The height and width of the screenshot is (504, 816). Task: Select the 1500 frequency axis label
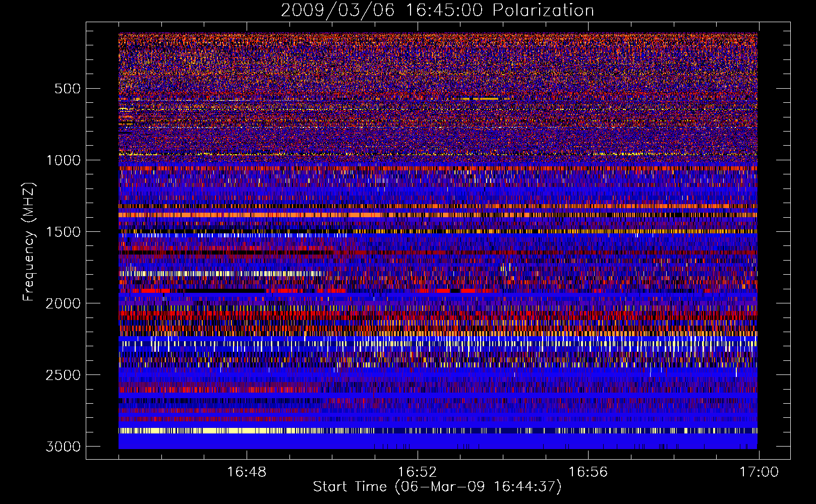(64, 232)
